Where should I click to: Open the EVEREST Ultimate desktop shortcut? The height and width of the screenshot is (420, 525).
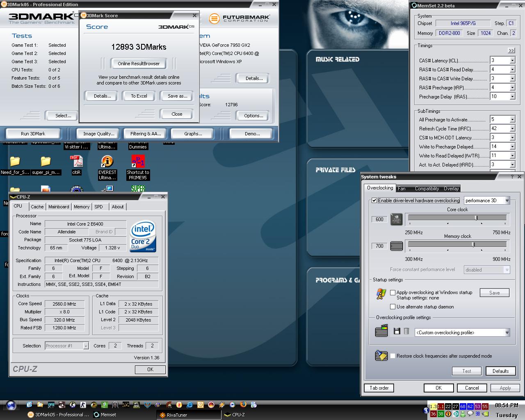[x=107, y=162]
